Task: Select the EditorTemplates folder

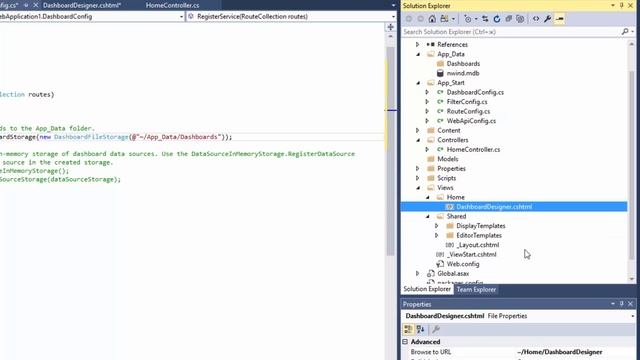Action: coord(478,235)
